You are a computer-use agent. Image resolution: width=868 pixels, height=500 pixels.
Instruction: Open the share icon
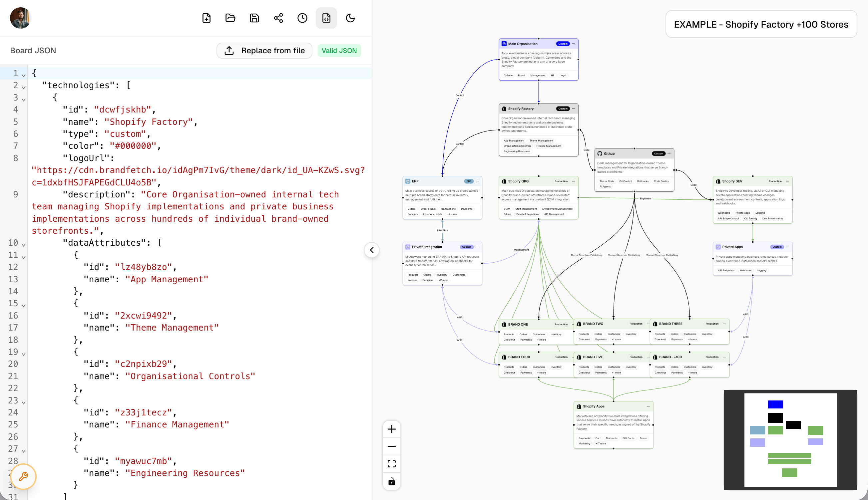tap(278, 18)
